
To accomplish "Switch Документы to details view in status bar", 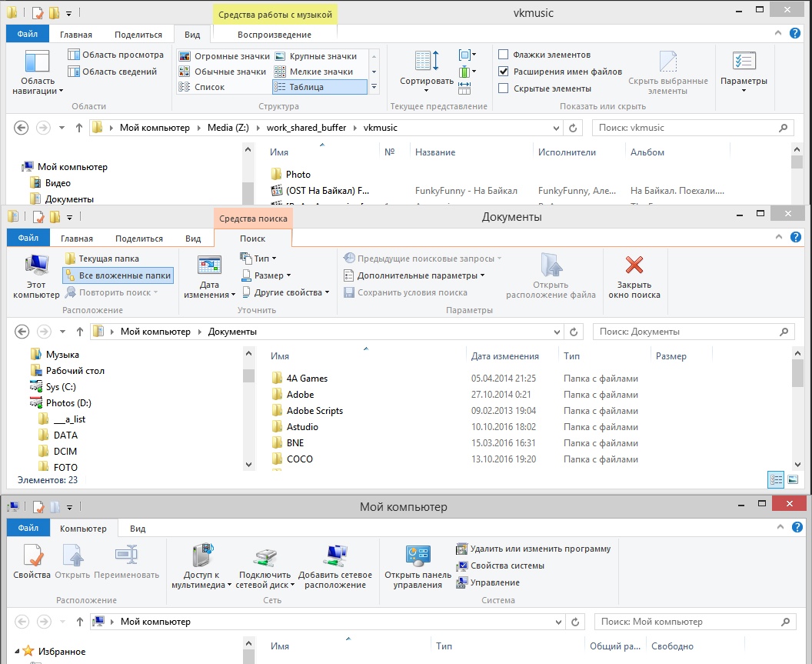I will pyautogui.click(x=776, y=479).
